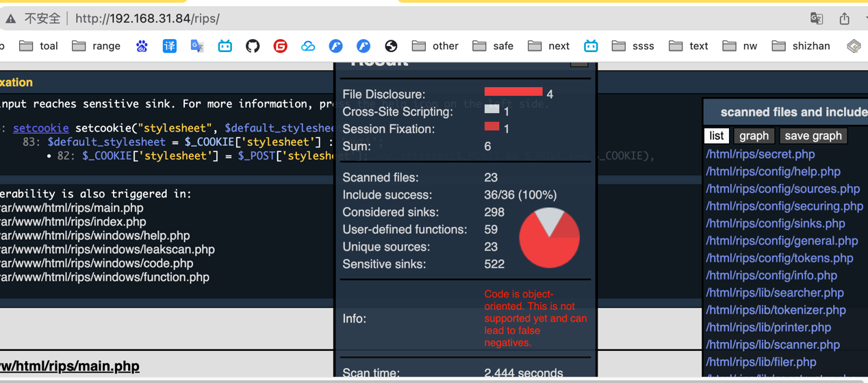Open the shizhan bookmarks folder
Screen dimensions: 868x383
(801, 46)
